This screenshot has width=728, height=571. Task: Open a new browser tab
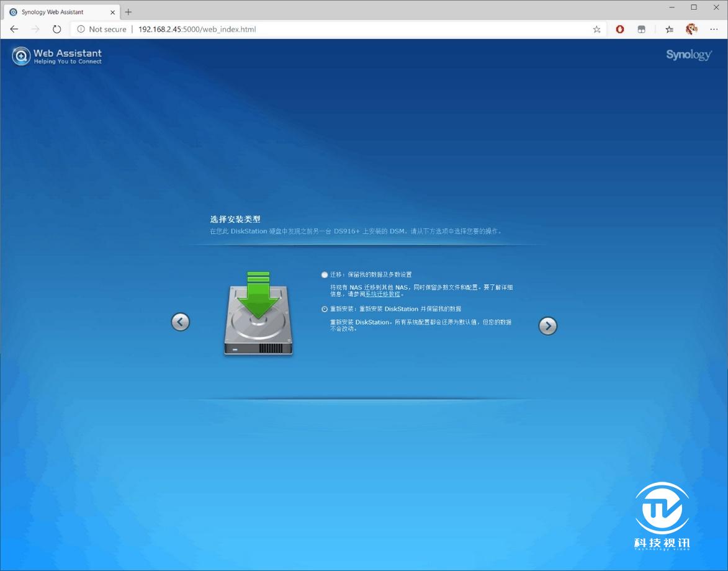(128, 11)
